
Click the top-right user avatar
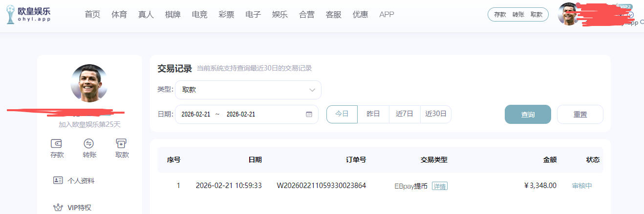pos(568,14)
